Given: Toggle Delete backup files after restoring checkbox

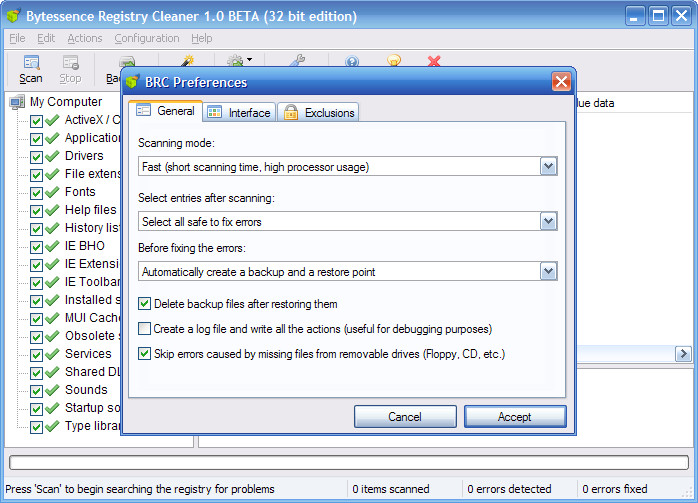Looking at the screenshot, I should click(x=144, y=304).
